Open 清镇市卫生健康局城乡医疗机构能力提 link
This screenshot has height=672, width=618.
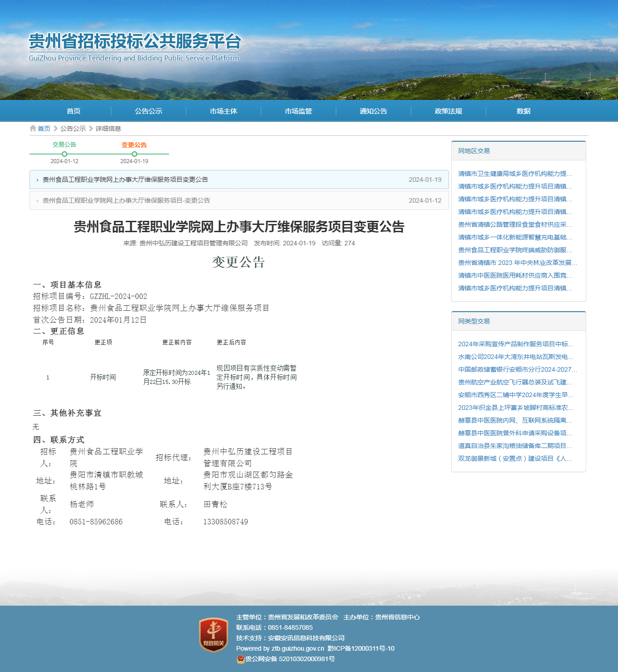point(515,174)
